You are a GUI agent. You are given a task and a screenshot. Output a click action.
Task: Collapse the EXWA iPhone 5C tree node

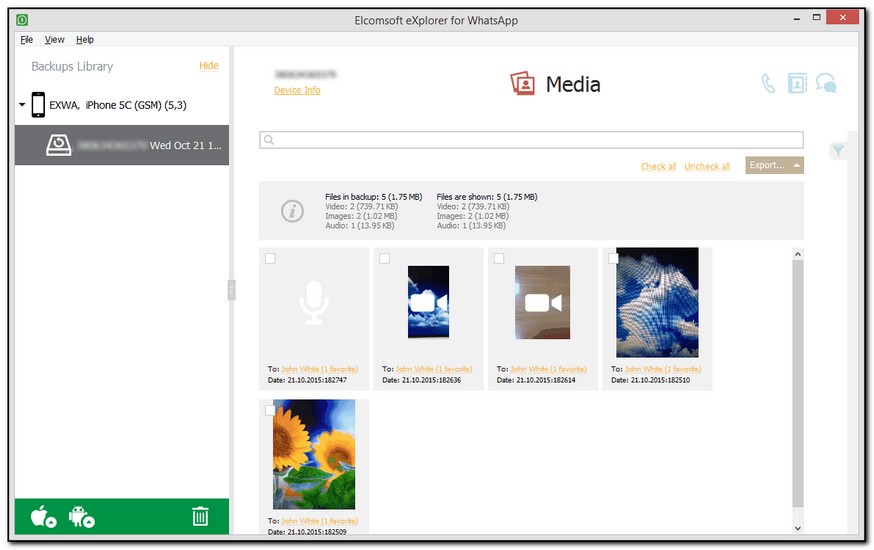[x=22, y=105]
